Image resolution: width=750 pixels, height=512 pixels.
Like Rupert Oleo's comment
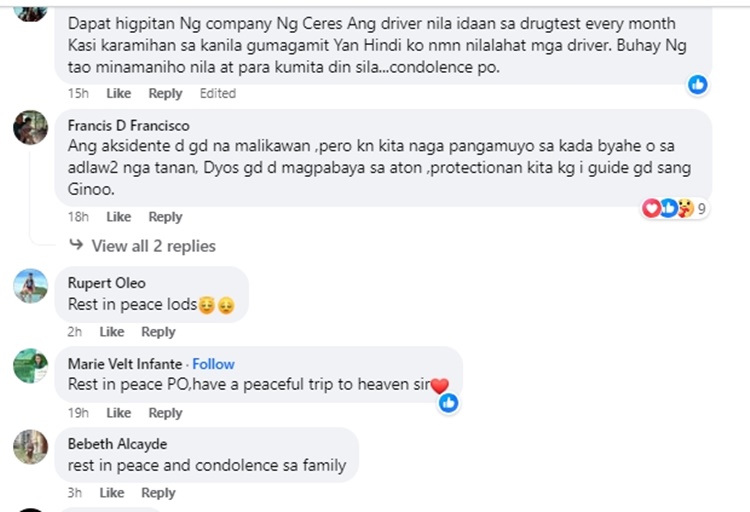tap(112, 332)
